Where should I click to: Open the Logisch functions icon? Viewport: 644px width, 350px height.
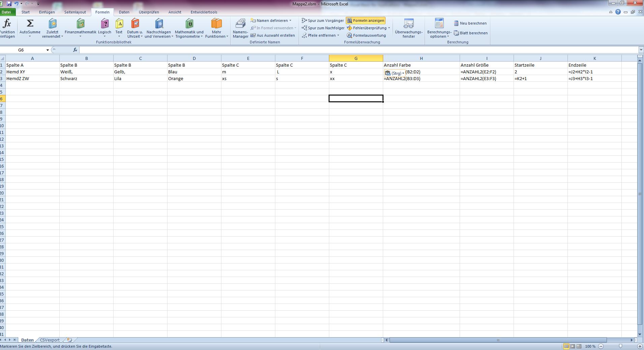pyautogui.click(x=104, y=24)
